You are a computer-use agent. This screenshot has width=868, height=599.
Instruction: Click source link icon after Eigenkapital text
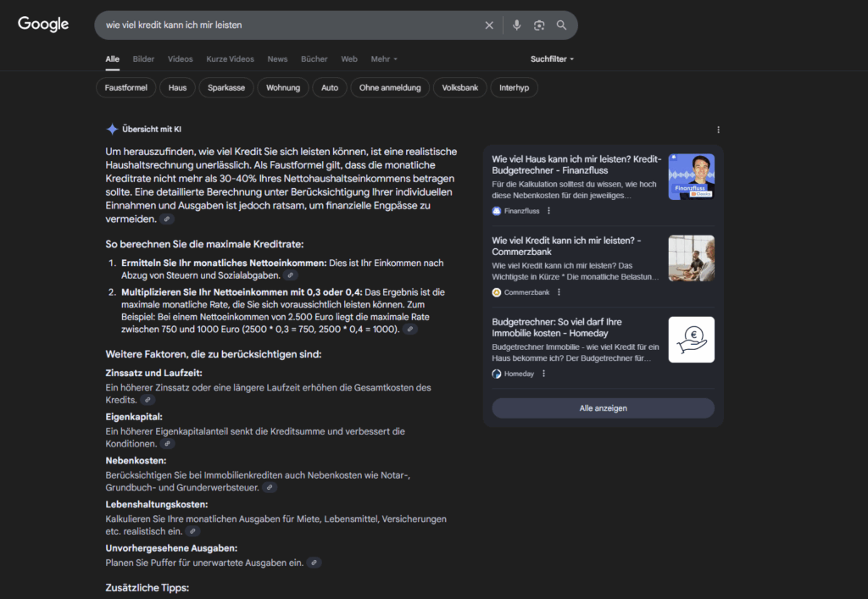coord(167,444)
